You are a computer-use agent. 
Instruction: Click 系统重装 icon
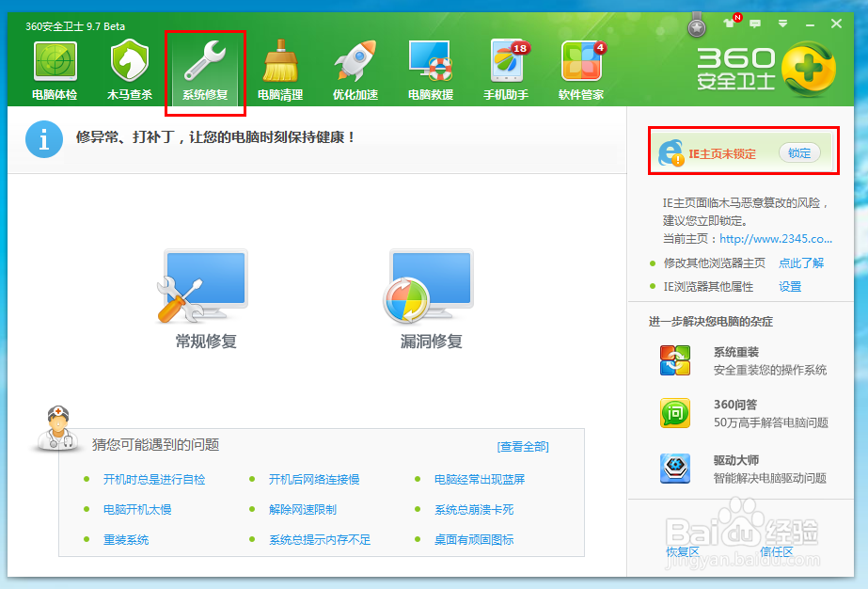(x=675, y=360)
